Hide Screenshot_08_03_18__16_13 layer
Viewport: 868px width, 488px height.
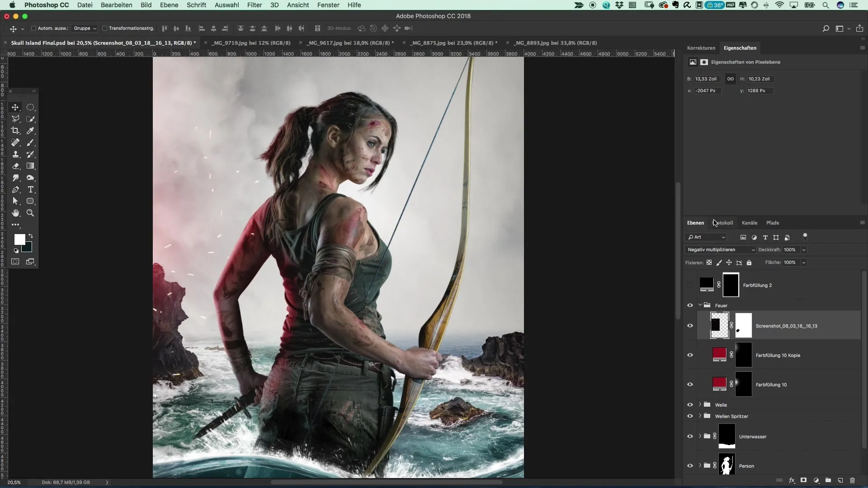click(x=690, y=326)
